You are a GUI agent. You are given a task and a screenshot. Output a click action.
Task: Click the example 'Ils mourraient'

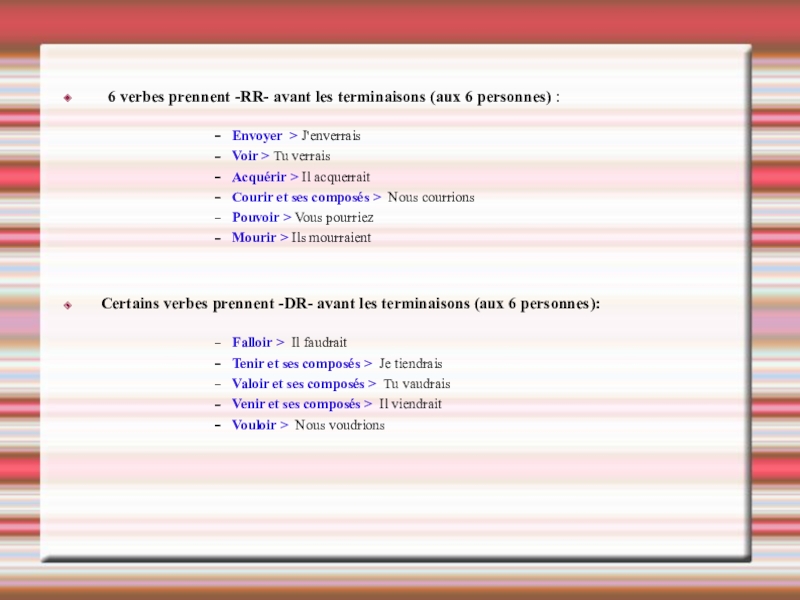pyautogui.click(x=331, y=238)
